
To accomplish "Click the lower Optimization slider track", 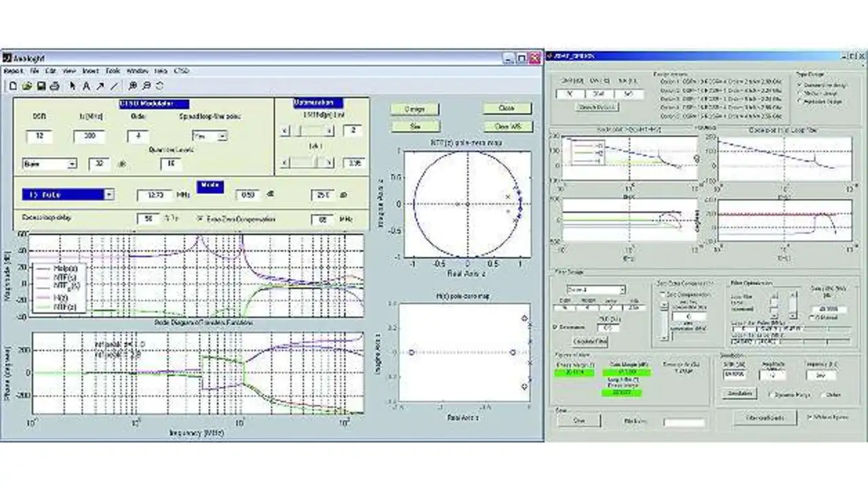I will click(x=308, y=162).
